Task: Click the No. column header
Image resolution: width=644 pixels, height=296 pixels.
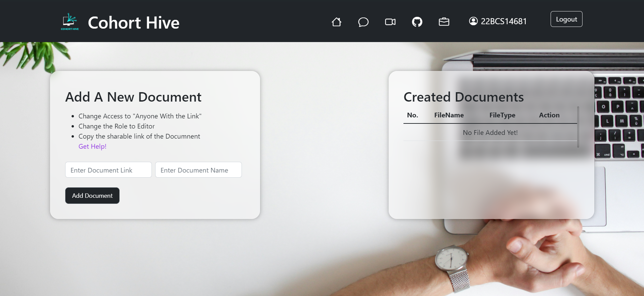Action: click(x=413, y=115)
